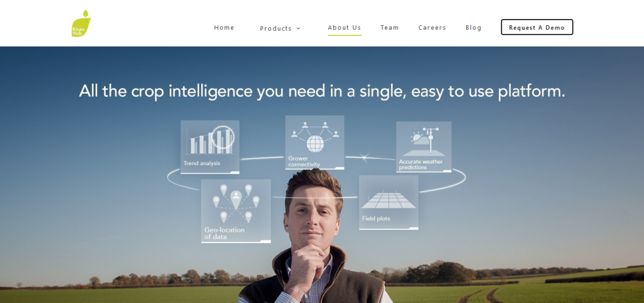Navigate to the Team page
This screenshot has height=303, width=644.
389,28
